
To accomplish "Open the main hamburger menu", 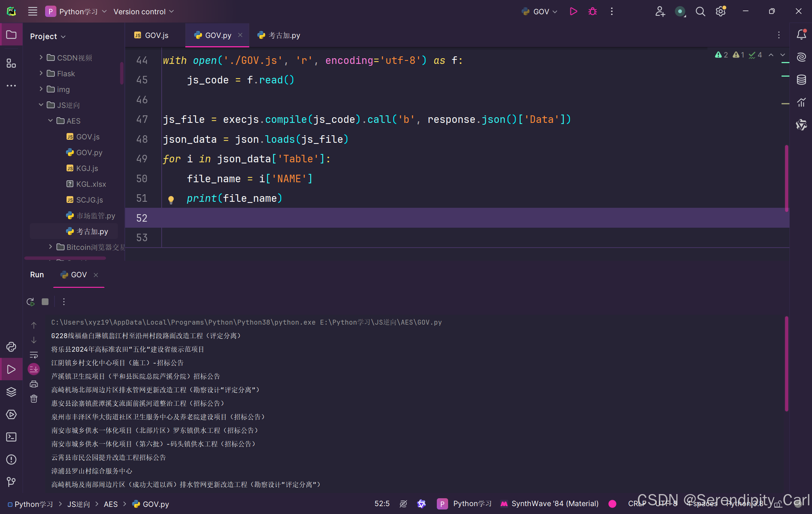I will 32,11.
